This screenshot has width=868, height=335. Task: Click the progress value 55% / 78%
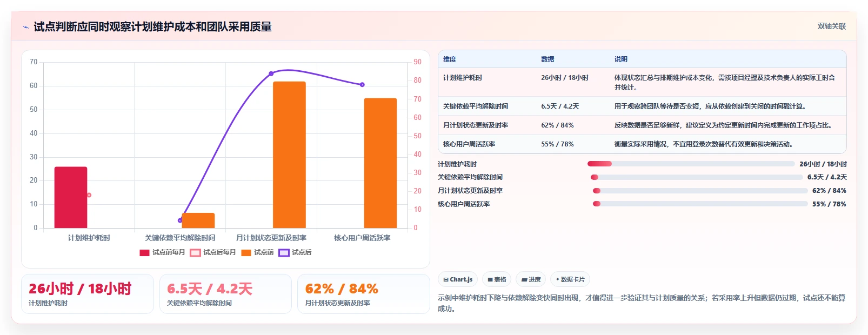829,204
